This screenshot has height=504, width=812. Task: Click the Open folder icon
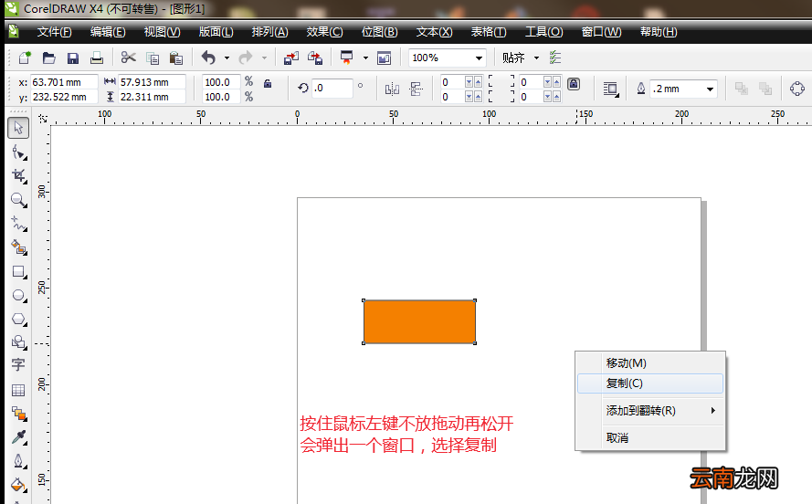click(48, 58)
